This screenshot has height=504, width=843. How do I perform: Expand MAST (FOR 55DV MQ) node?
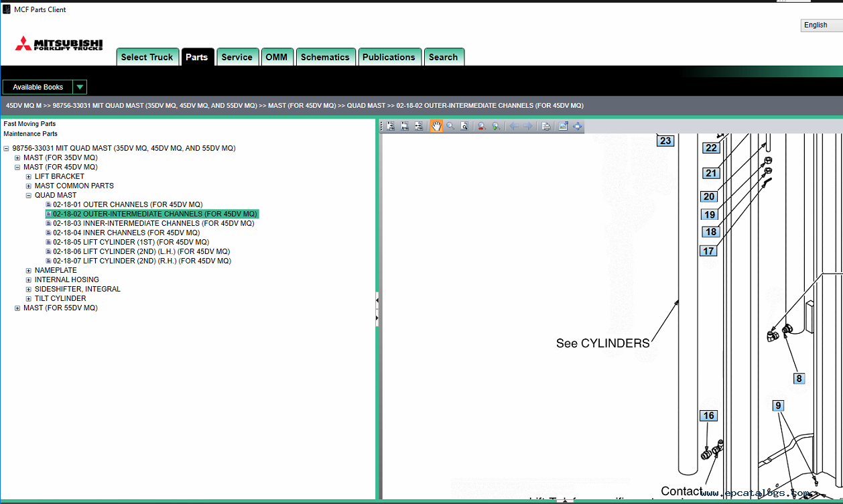[x=17, y=308]
